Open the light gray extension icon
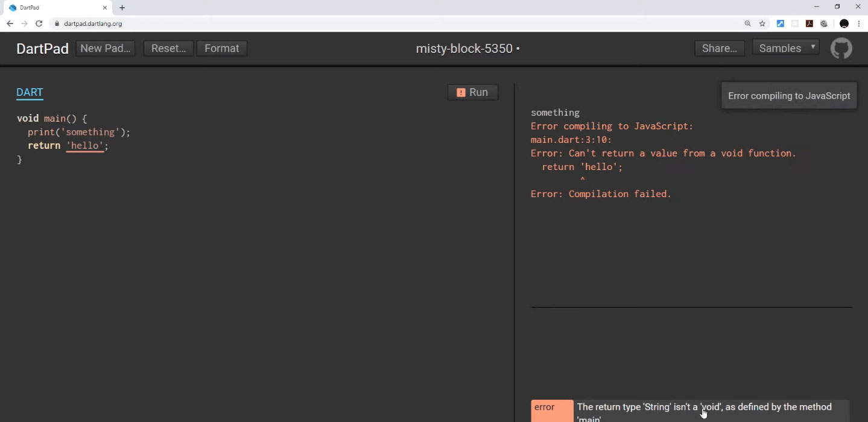Screen dimensions: 868x422 coord(795,24)
